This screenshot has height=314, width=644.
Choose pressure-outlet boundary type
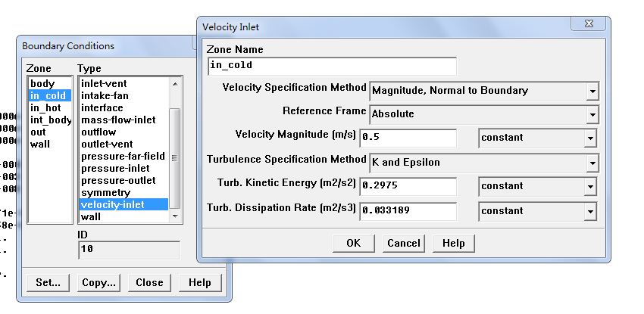(118, 180)
